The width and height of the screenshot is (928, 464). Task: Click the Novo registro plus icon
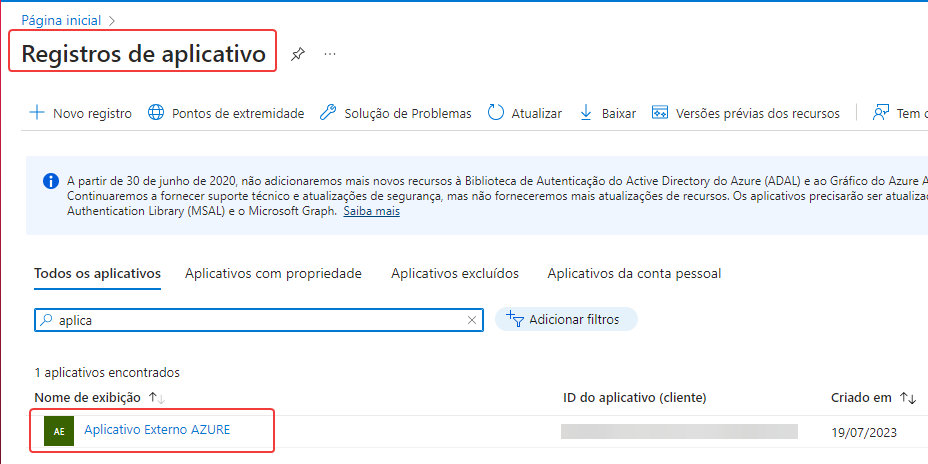pyautogui.click(x=37, y=112)
